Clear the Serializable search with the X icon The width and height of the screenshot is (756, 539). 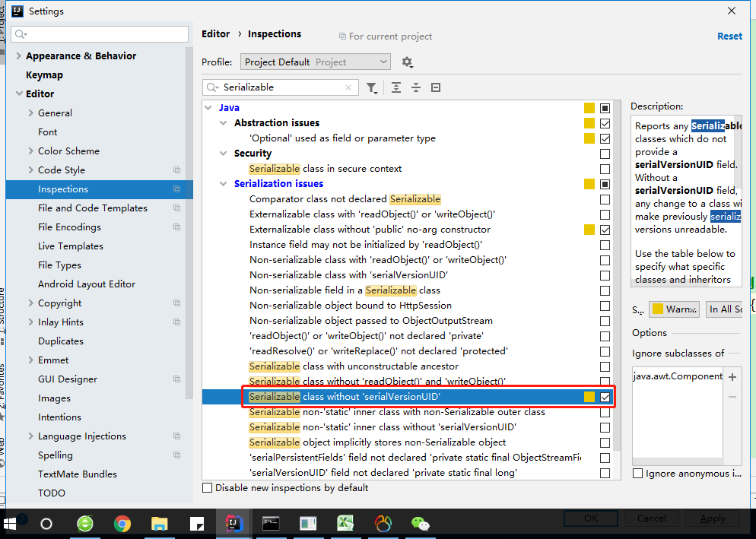[x=348, y=87]
